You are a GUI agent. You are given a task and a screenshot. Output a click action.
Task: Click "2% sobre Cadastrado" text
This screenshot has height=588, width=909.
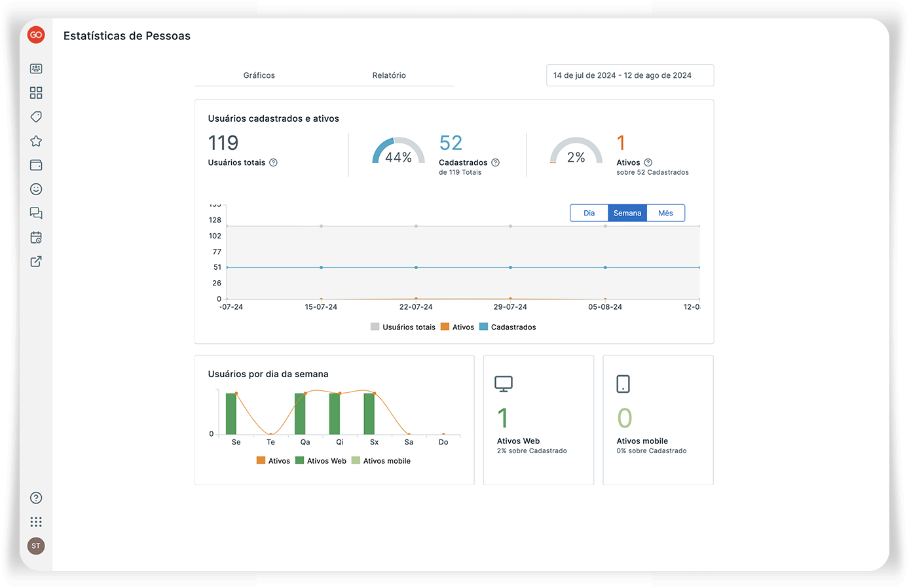click(532, 451)
